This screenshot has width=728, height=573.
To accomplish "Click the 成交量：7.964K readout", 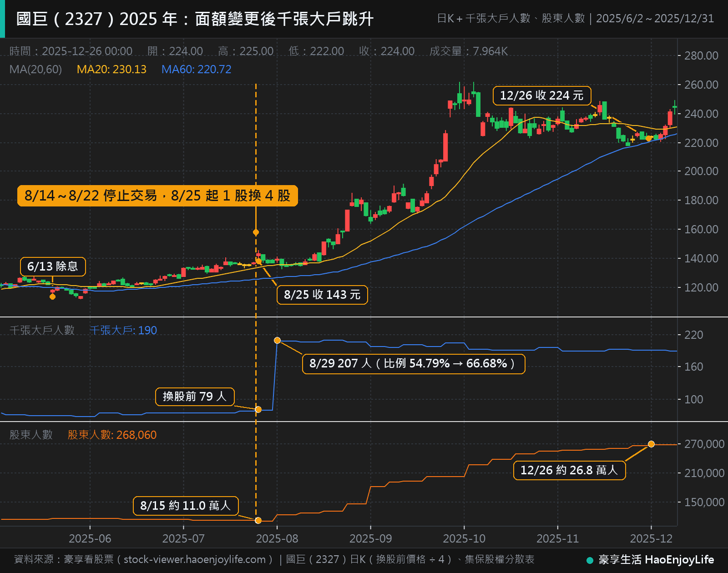I will [x=469, y=51].
